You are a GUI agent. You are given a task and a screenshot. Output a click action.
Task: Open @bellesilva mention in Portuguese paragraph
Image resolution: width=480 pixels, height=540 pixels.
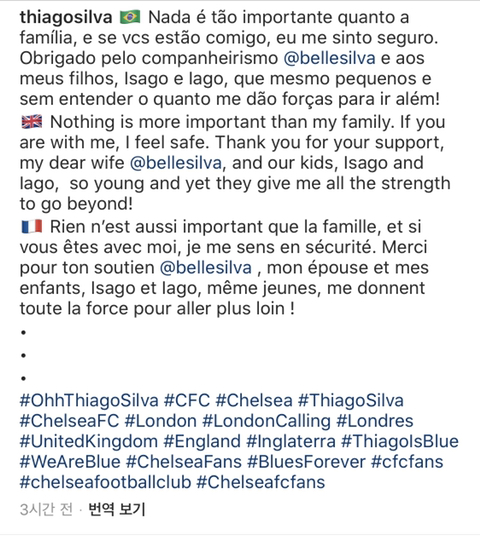coord(329,58)
